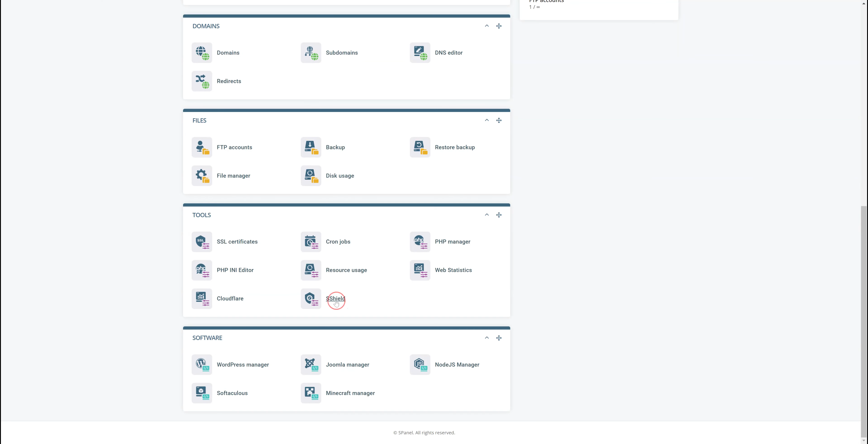Click the Domains link text
The height and width of the screenshot is (444, 868).
click(x=228, y=53)
